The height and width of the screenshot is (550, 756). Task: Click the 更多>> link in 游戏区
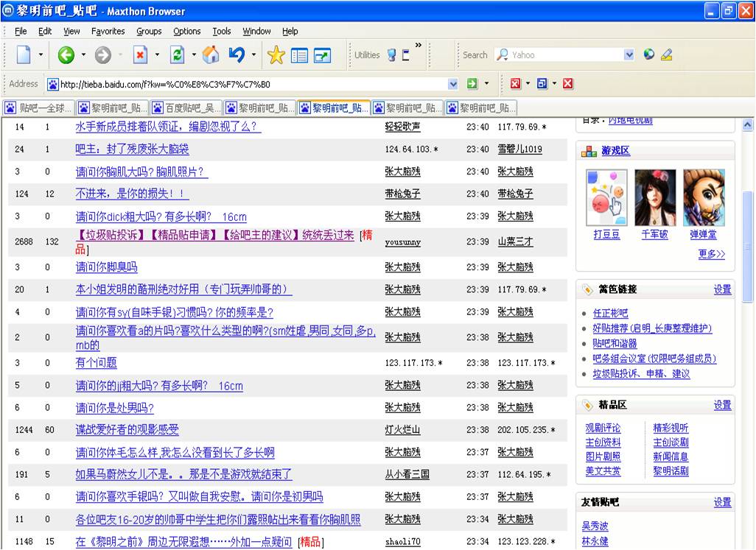click(711, 254)
